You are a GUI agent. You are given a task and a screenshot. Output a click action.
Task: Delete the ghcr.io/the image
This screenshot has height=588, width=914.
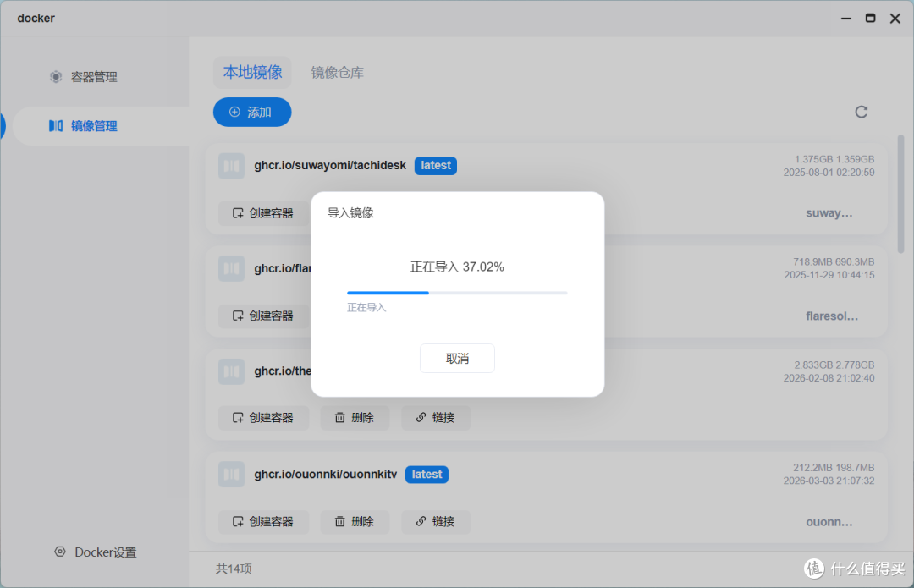[355, 418]
